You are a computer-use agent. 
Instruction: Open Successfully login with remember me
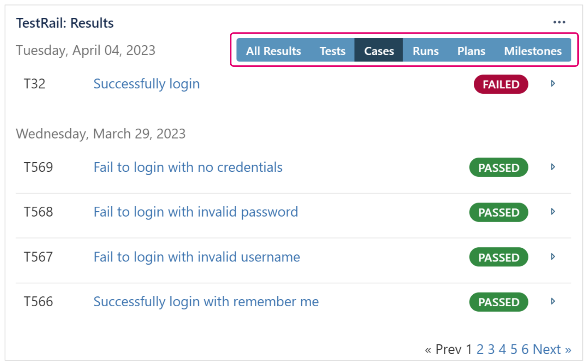pyautogui.click(x=206, y=302)
